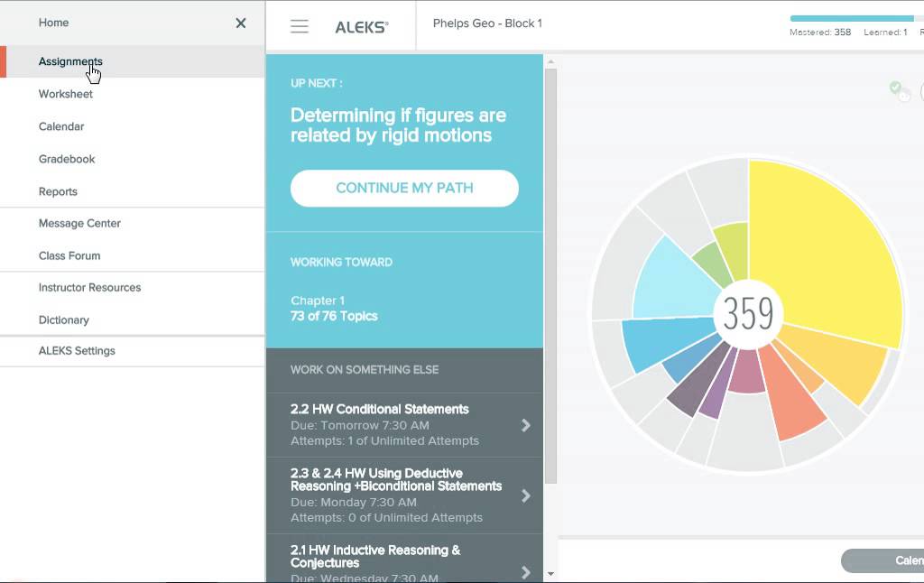Click the path panel vertical scrollbar thumb

click(x=550, y=271)
